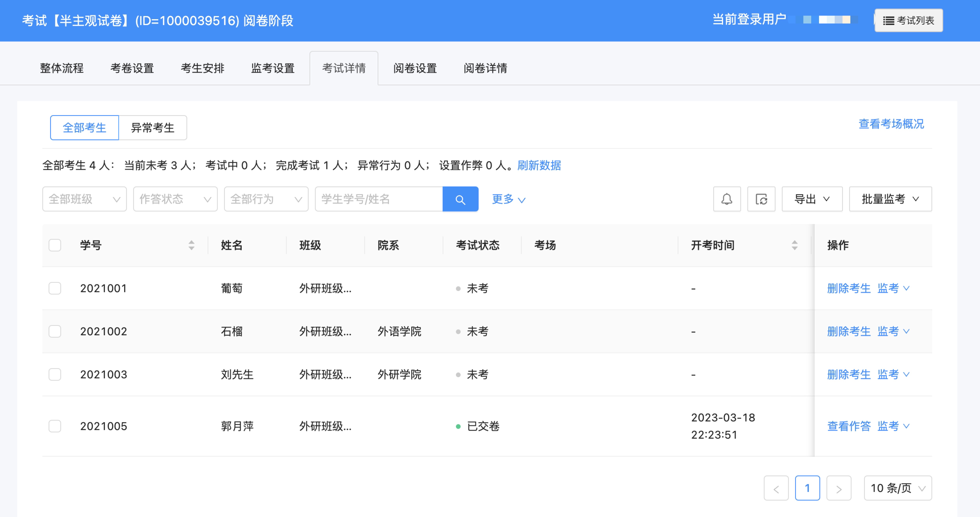Open 监考 menu for 郭月萍 row
Image resolution: width=980 pixels, height=517 pixels.
coord(893,426)
